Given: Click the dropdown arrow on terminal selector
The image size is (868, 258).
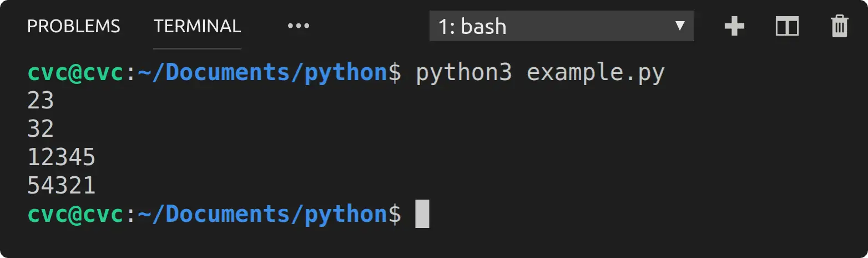Looking at the screenshot, I should pos(679,26).
